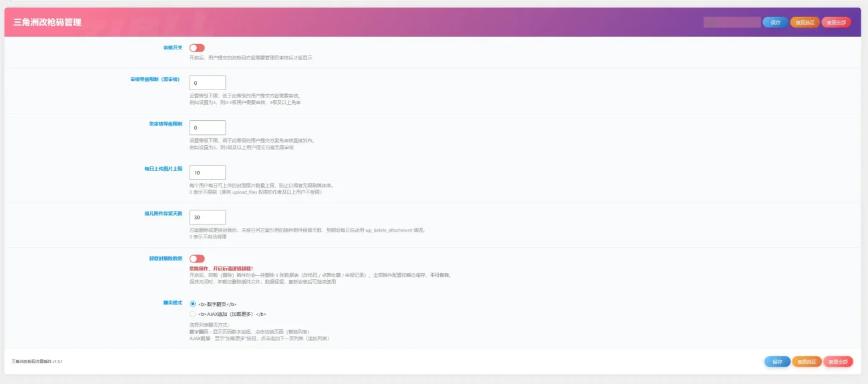
Task: Click the top 重置全部 button
Action: coord(837,22)
